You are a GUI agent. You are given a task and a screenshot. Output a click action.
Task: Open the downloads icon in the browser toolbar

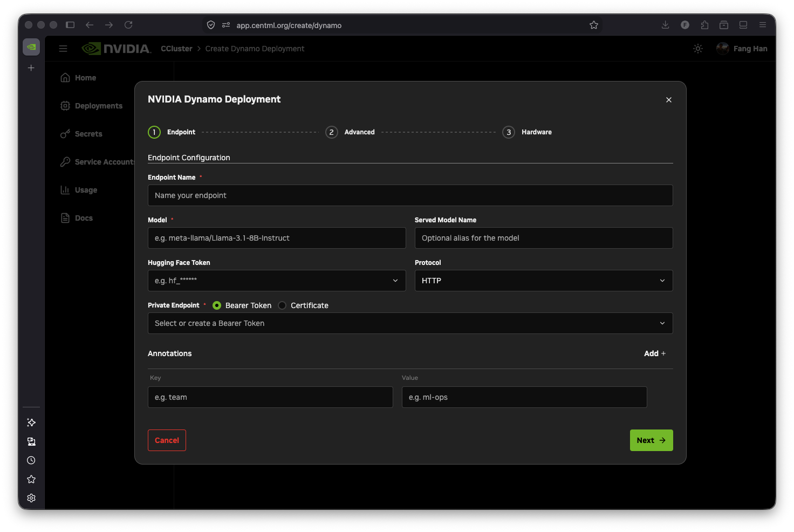(x=666, y=25)
